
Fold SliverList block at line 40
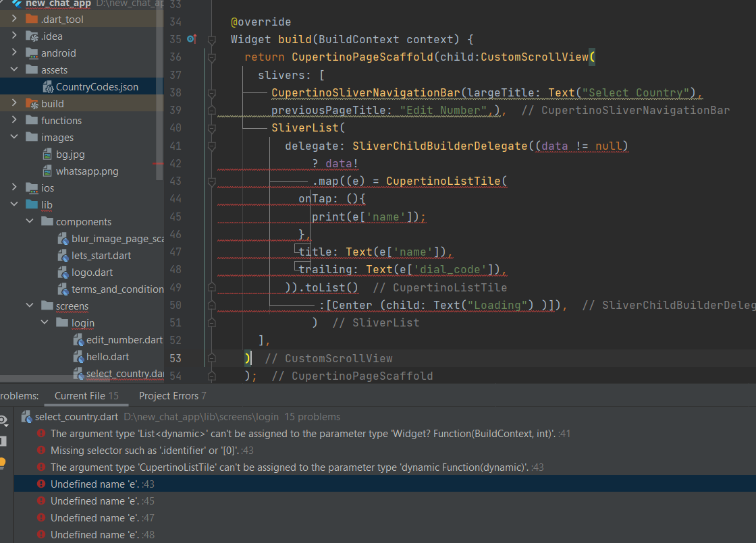(x=211, y=128)
